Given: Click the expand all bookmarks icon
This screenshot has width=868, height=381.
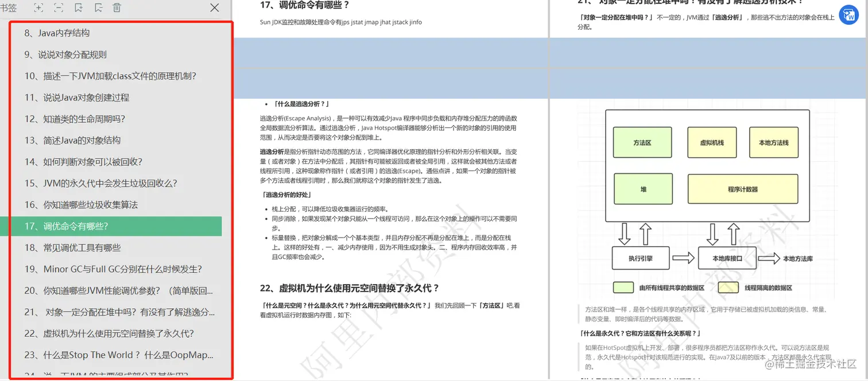Looking at the screenshot, I should [38, 7].
